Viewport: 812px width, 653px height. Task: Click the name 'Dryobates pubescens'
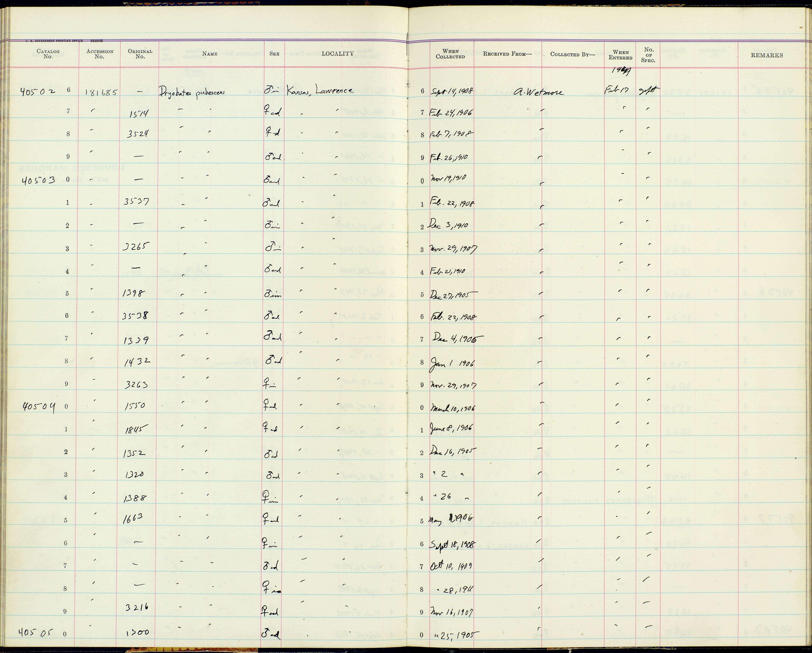point(191,92)
